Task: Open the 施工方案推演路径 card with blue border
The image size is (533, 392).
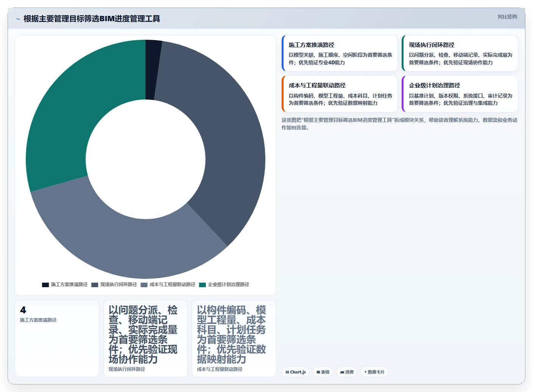Action: pos(340,53)
